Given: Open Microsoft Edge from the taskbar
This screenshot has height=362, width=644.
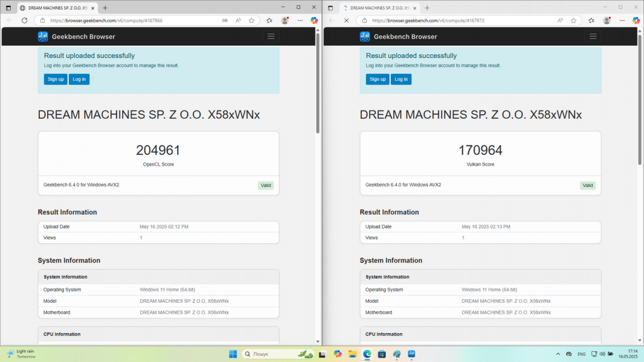Looking at the screenshot, I should click(x=367, y=354).
